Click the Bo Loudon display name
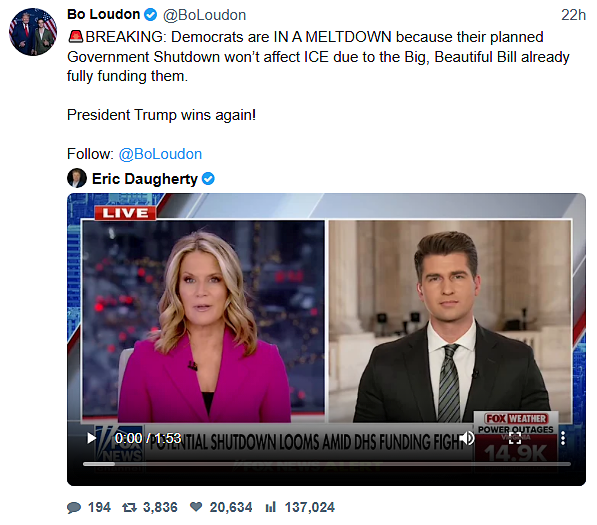597x525 pixels. click(x=104, y=14)
